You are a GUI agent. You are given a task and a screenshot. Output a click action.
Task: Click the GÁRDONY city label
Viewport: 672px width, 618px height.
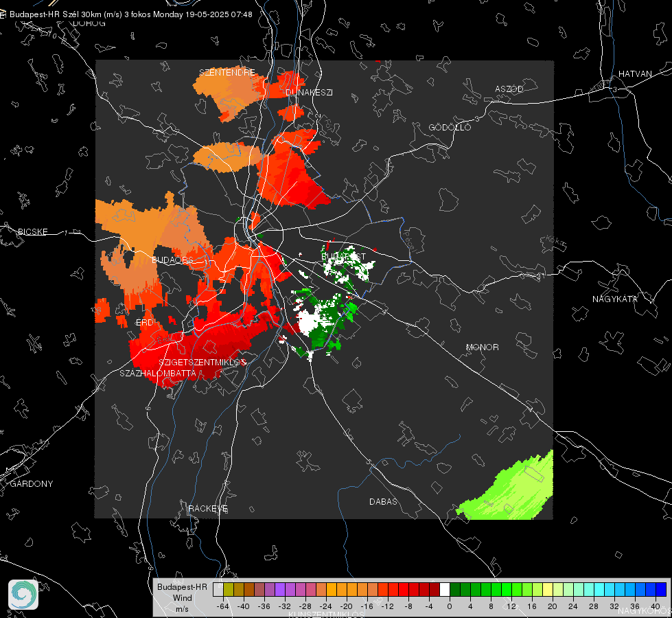32,484
